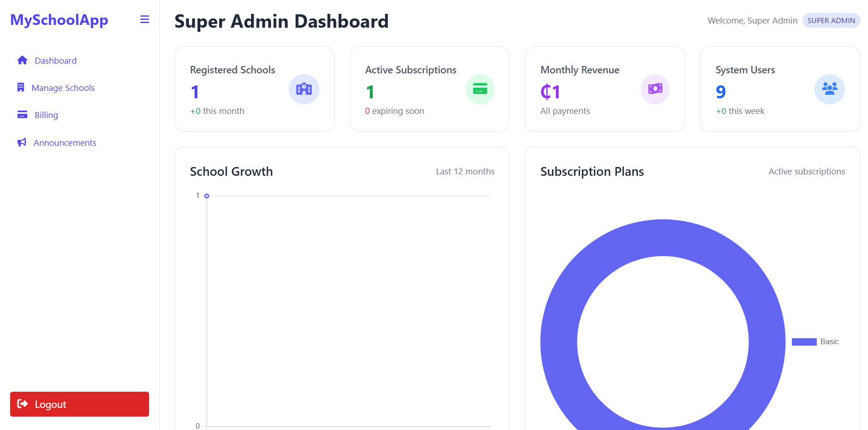Click the blue users icon on System Users card
Screen dimensions: 868x430
coord(829,89)
